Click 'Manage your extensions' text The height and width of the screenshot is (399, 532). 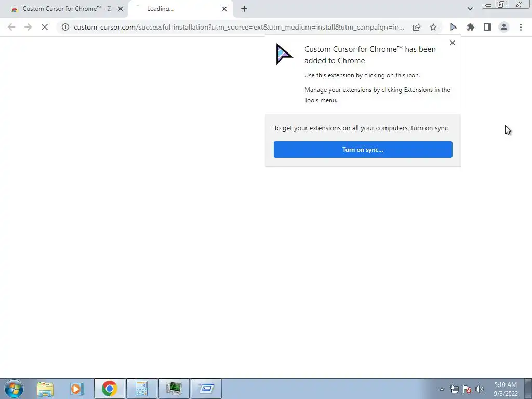pyautogui.click(x=377, y=95)
